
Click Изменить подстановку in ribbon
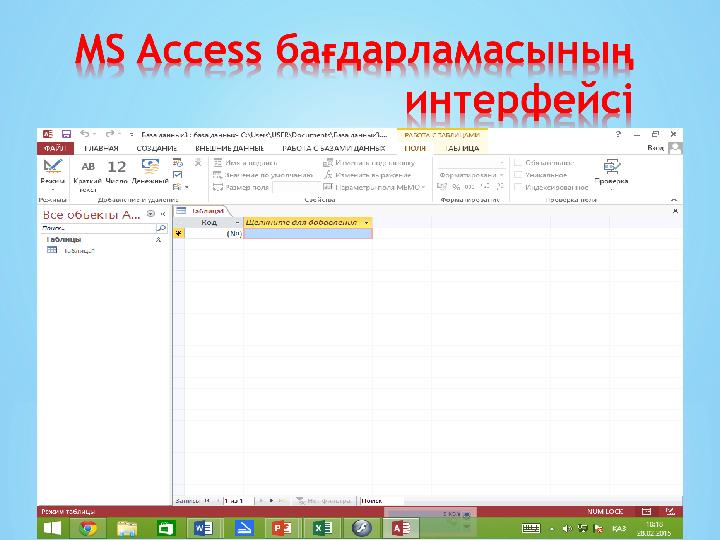369,163
